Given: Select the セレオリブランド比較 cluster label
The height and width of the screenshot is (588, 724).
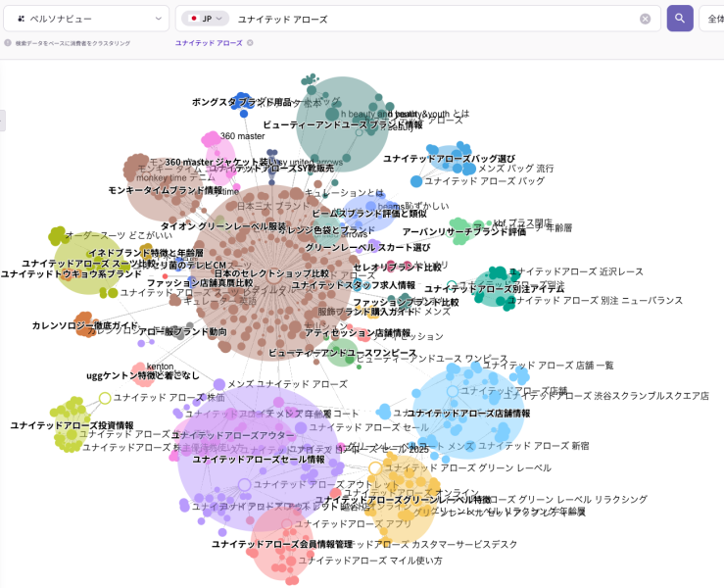Looking at the screenshot, I should [x=398, y=267].
